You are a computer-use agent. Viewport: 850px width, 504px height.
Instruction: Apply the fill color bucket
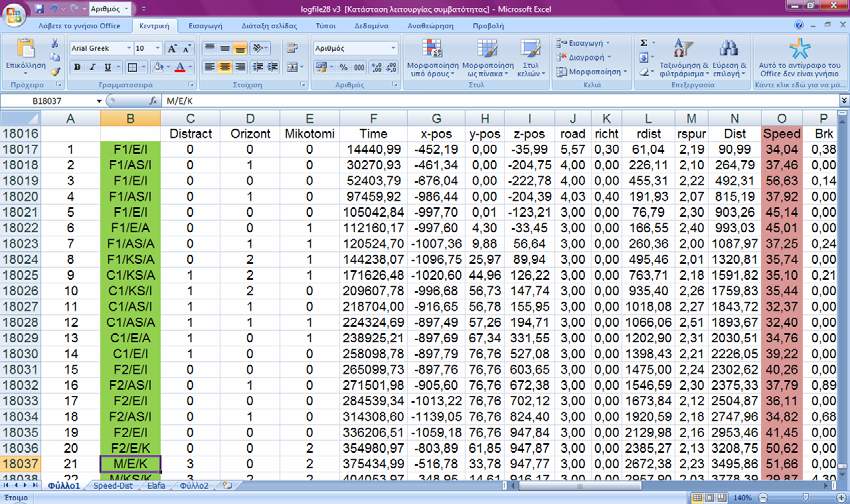pyautogui.click(x=158, y=67)
